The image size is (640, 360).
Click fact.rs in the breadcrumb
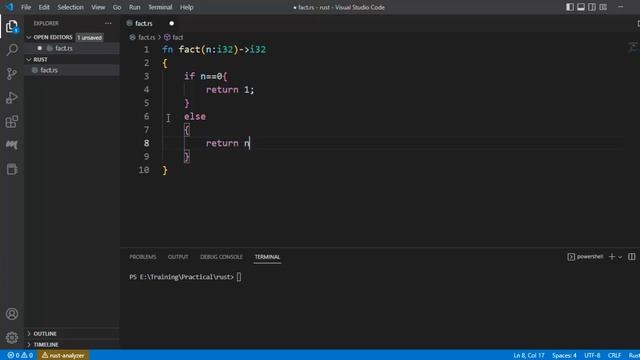[x=146, y=37]
